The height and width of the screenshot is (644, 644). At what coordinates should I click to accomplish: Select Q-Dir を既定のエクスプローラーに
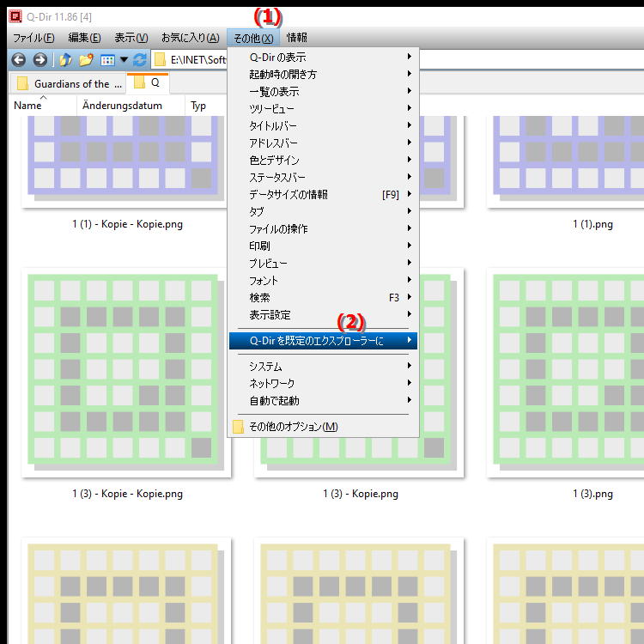pyautogui.click(x=323, y=341)
